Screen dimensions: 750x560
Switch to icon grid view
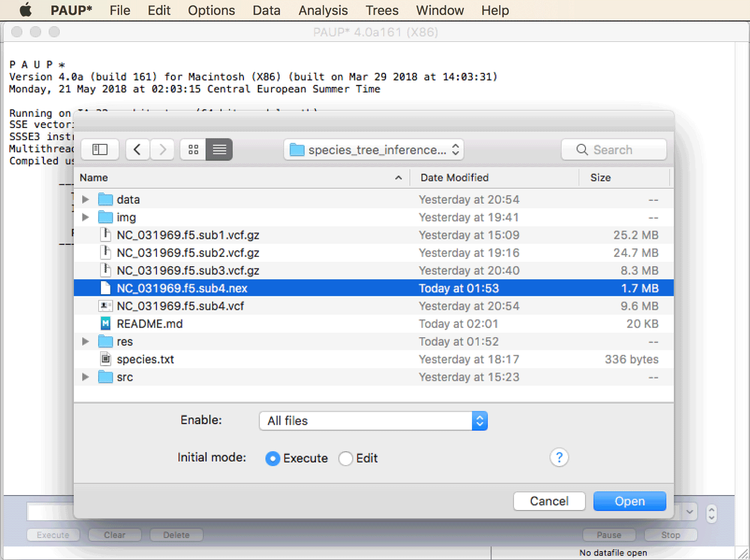tap(193, 149)
